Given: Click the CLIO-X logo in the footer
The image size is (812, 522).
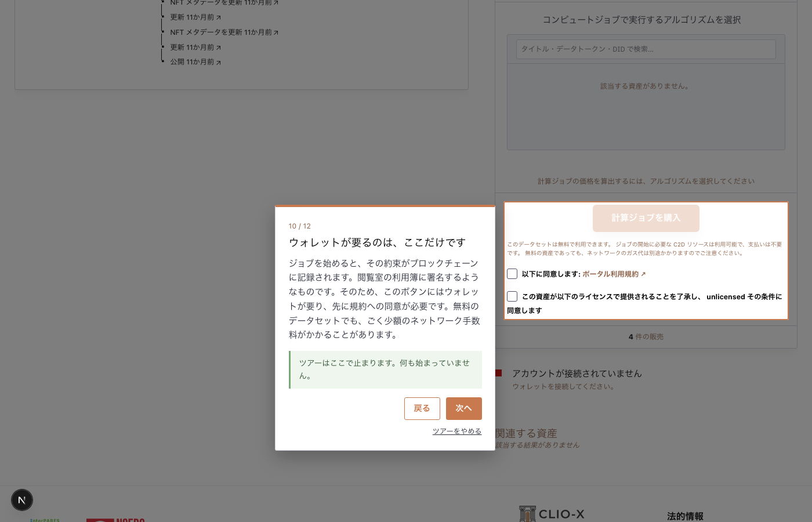Looking at the screenshot, I should click(x=552, y=514).
